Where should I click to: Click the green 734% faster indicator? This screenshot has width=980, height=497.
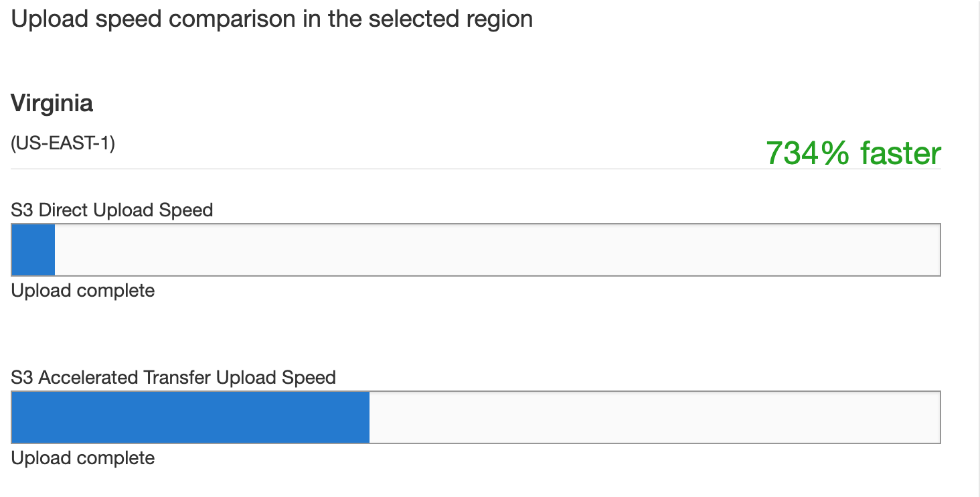point(853,153)
